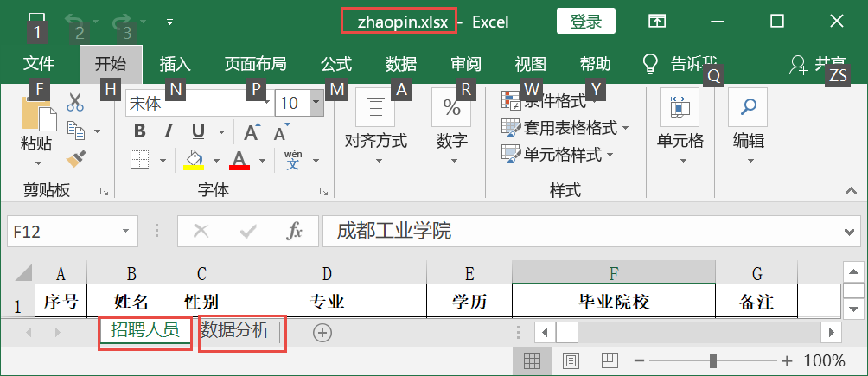This screenshot has height=376, width=868.
Task: Open the cell borders icon
Action: (140, 159)
